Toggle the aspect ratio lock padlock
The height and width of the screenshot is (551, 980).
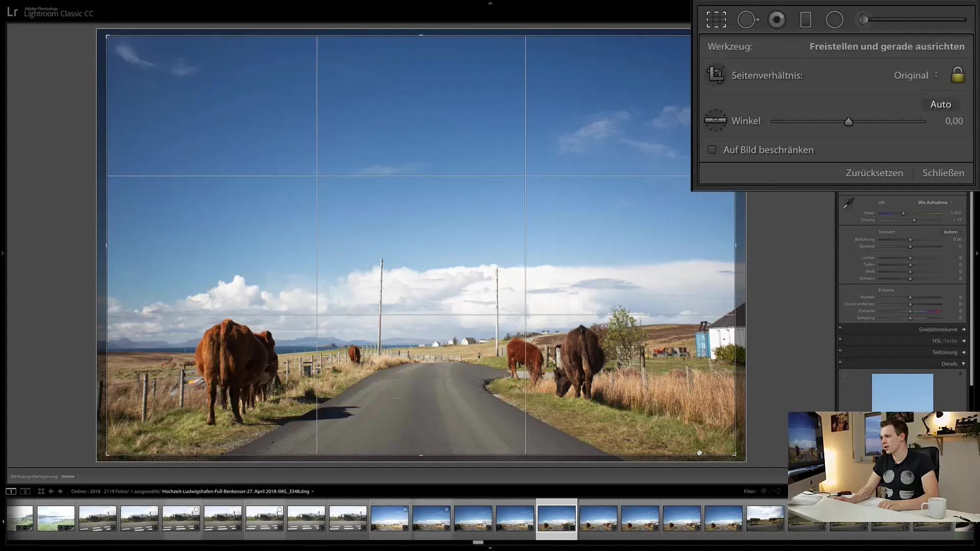pyautogui.click(x=958, y=75)
